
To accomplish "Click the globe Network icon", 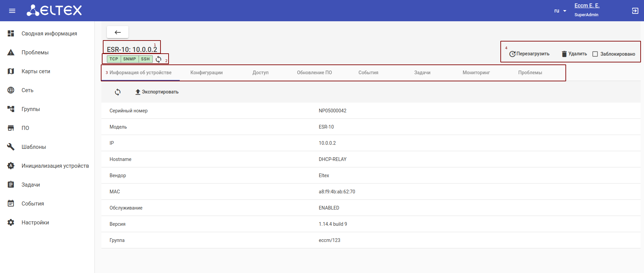I will (x=11, y=90).
